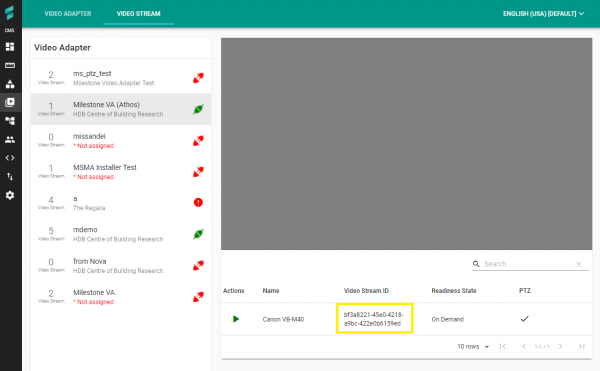Sort by Video Stream ID column header
The width and height of the screenshot is (600, 371).
pos(366,291)
